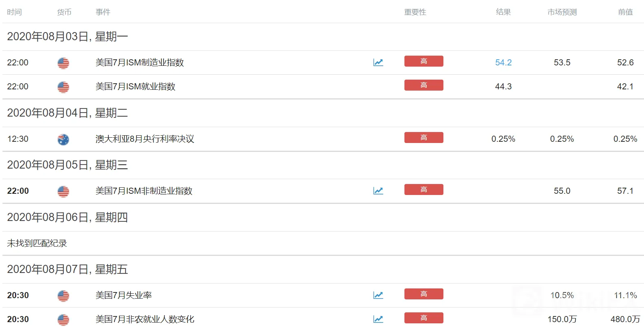Image resolution: width=644 pixels, height=327 pixels.
Task: Click red high-importance badge on Australia rate row
Action: point(424,138)
